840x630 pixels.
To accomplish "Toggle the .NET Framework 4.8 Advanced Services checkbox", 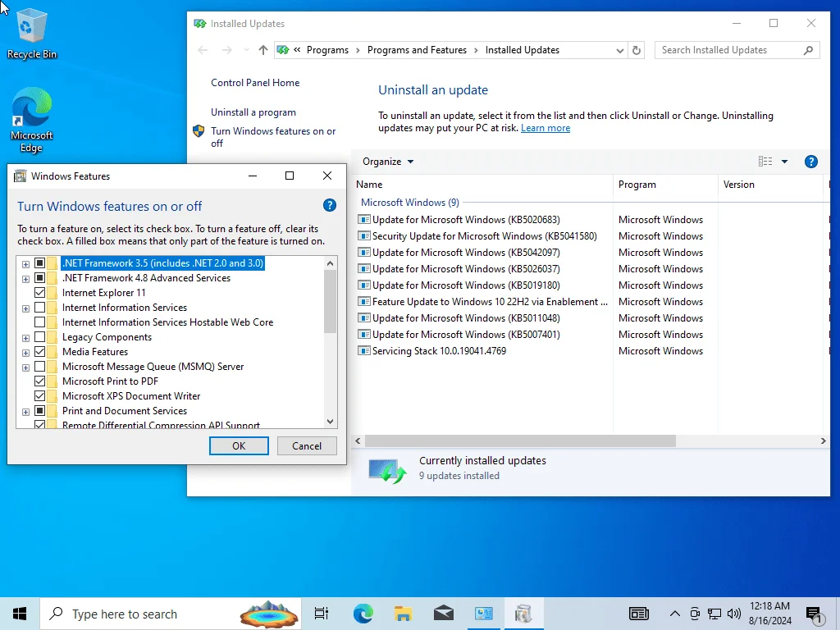I will 39,278.
